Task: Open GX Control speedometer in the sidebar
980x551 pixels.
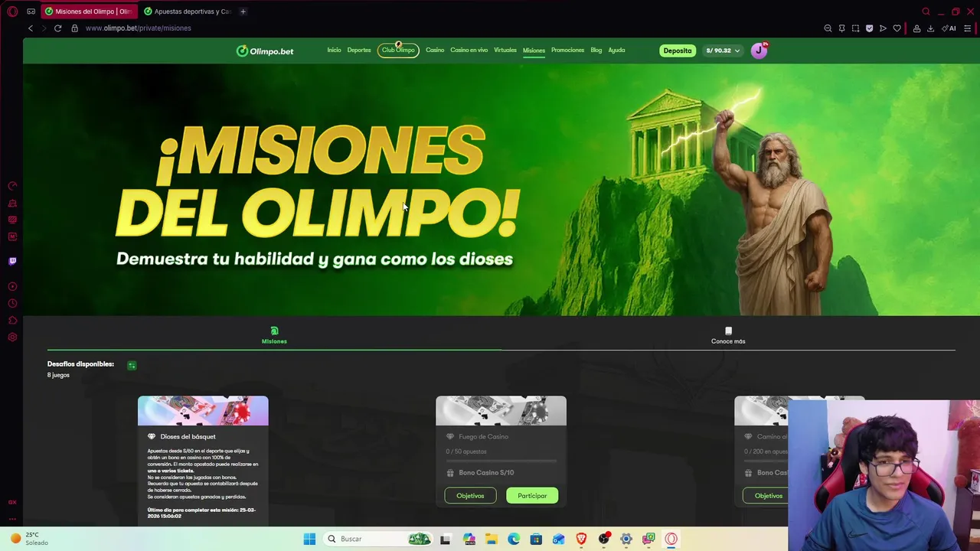Action: point(12,186)
